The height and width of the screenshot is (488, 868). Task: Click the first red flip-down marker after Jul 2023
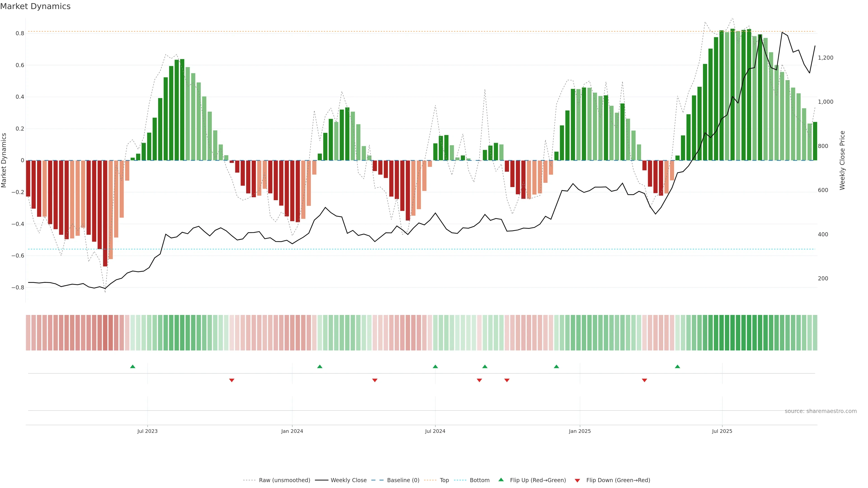[x=231, y=380]
